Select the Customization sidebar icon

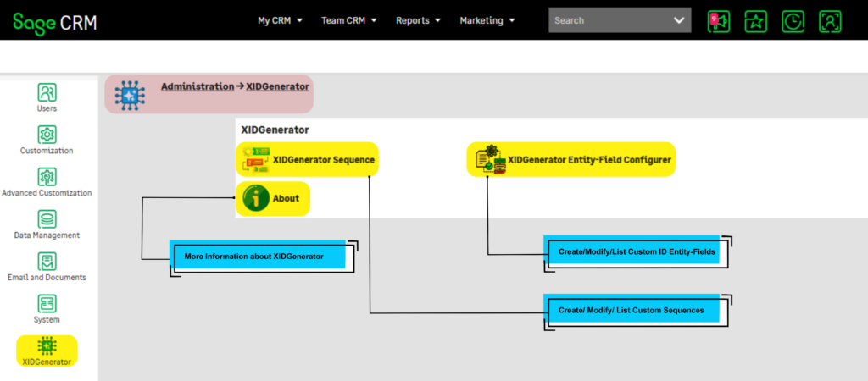47,135
